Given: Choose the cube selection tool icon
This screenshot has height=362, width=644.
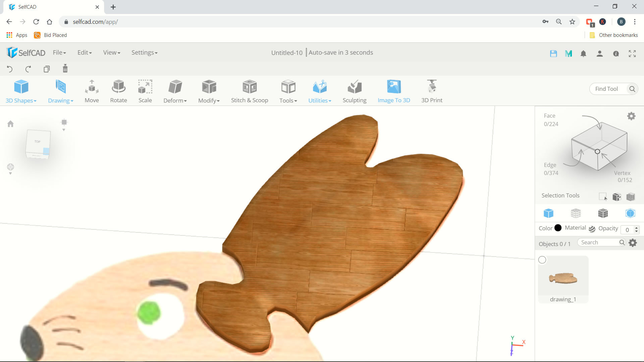Looking at the screenshot, I should pyautogui.click(x=616, y=197).
